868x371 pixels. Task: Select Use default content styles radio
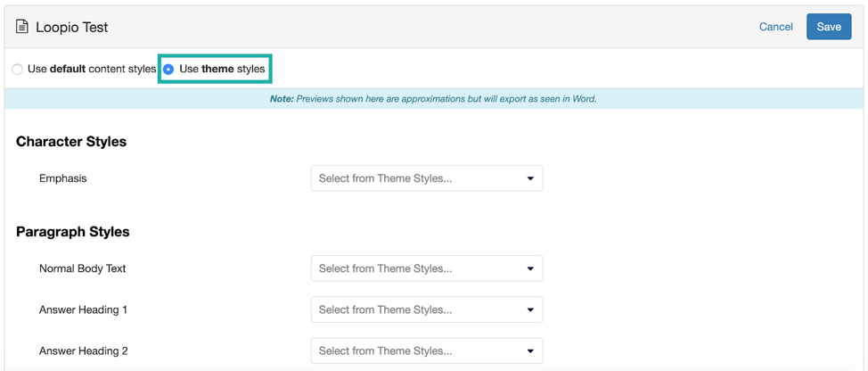pos(18,70)
